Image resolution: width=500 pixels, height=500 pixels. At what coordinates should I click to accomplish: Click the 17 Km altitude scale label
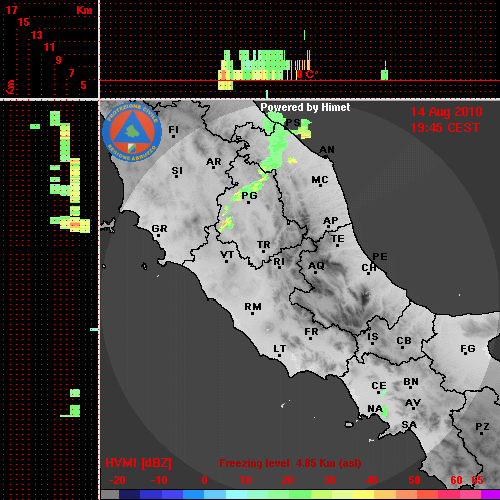pos(11,10)
